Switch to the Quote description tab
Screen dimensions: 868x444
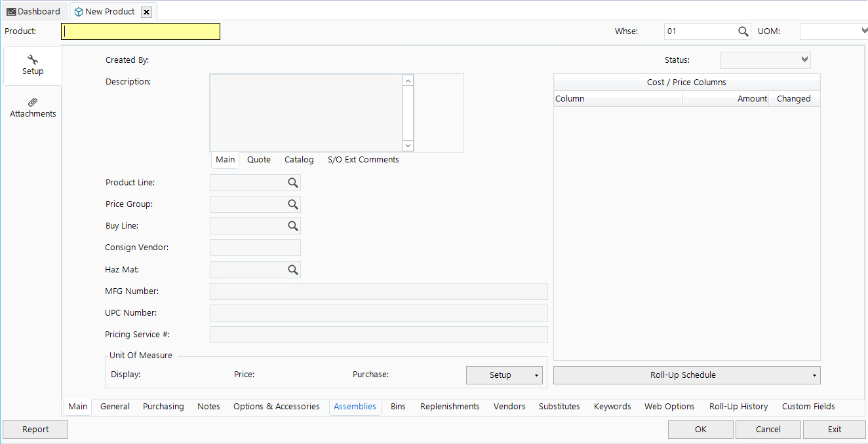(x=258, y=159)
